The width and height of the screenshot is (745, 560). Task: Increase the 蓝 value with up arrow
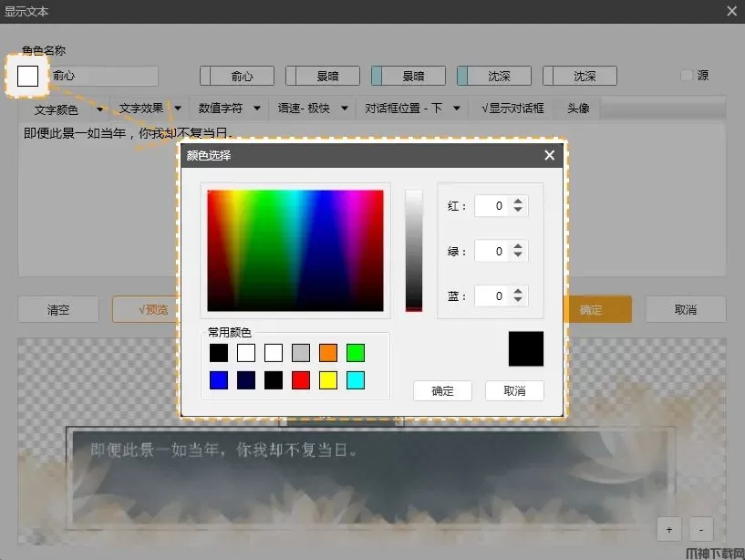[518, 291]
